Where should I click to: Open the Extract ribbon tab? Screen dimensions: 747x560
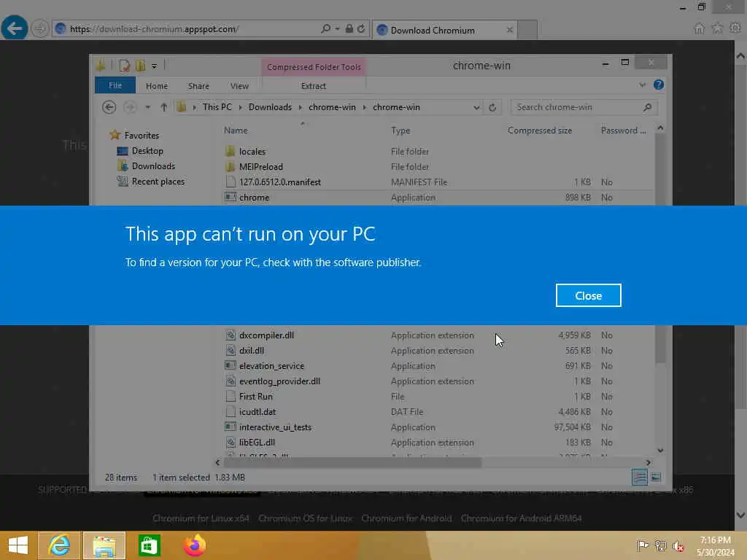314,86
